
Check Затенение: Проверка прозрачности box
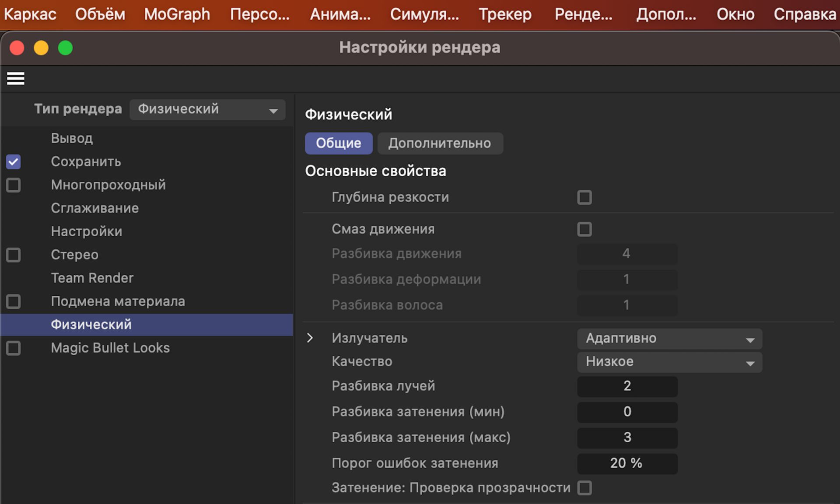coord(584,488)
